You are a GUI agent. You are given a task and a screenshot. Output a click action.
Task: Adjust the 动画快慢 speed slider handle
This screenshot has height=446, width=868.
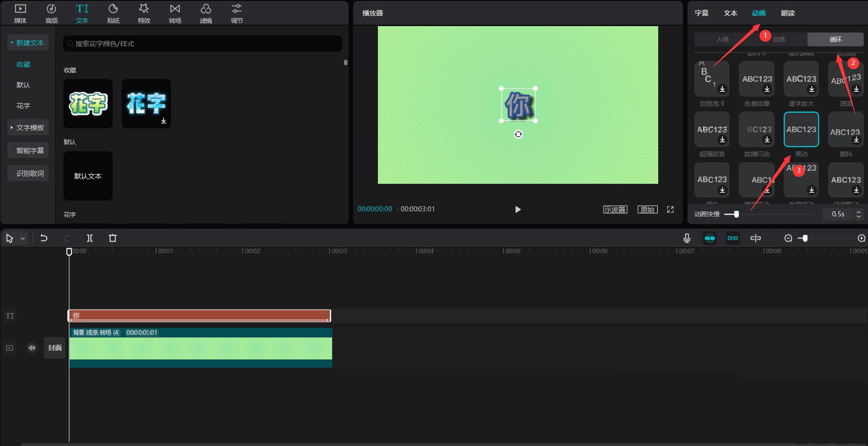736,214
